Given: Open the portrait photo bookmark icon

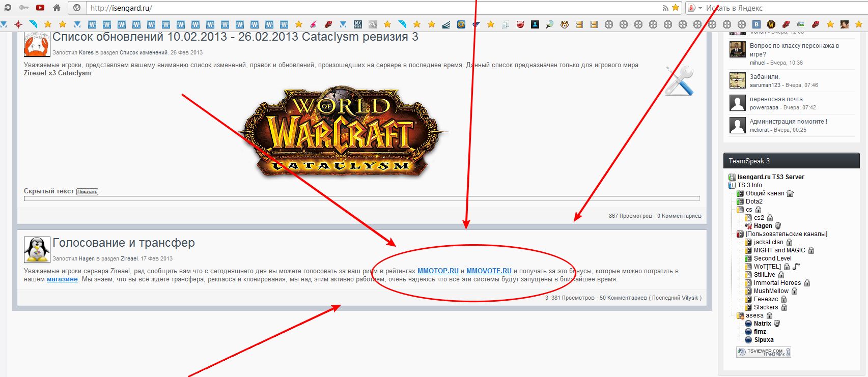Looking at the screenshot, I should tap(845, 24).
